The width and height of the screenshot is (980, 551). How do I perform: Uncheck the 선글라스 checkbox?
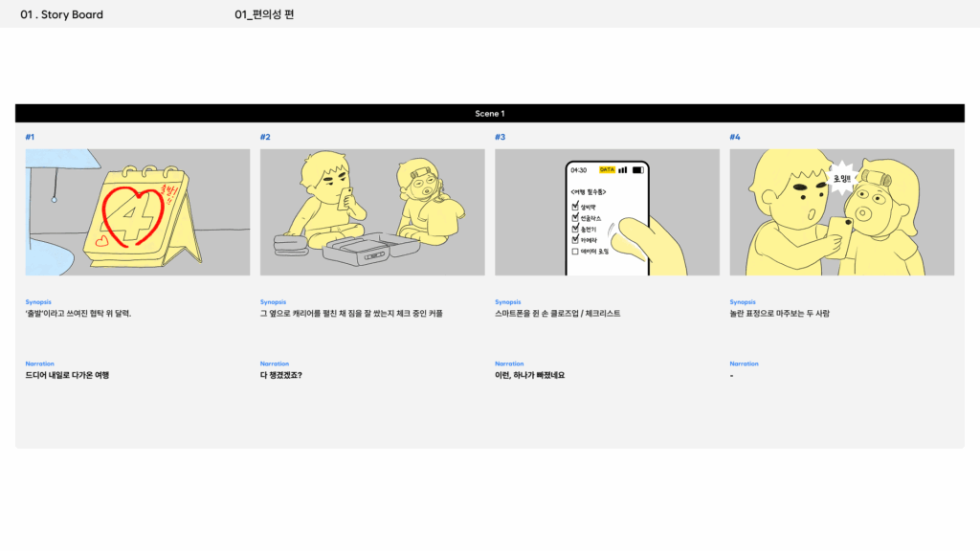pos(575,217)
